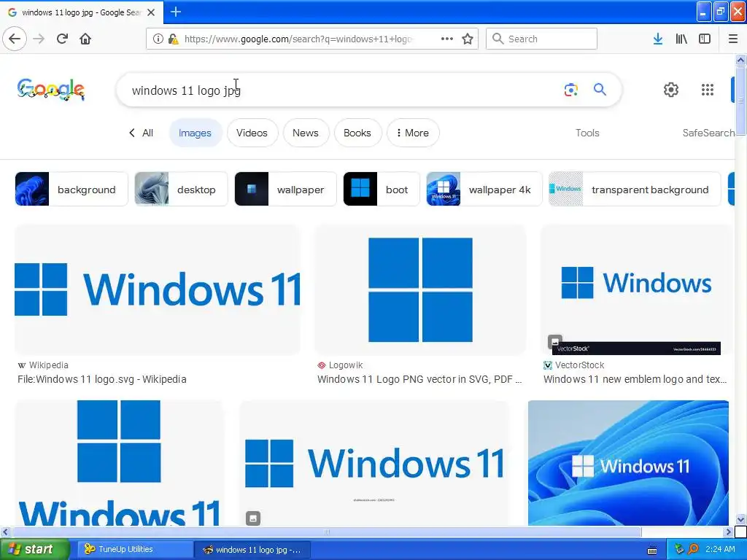
Task: Switch to the Videos tab
Action: pos(252,133)
